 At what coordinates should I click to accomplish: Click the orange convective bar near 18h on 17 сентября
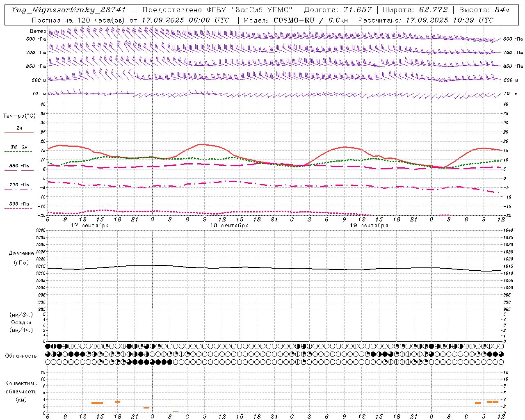click(117, 402)
